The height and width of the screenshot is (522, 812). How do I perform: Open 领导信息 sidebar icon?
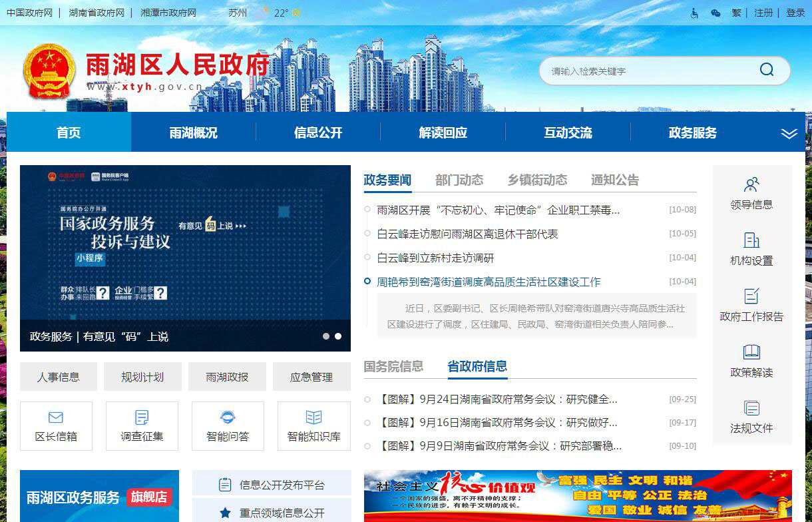(751, 184)
